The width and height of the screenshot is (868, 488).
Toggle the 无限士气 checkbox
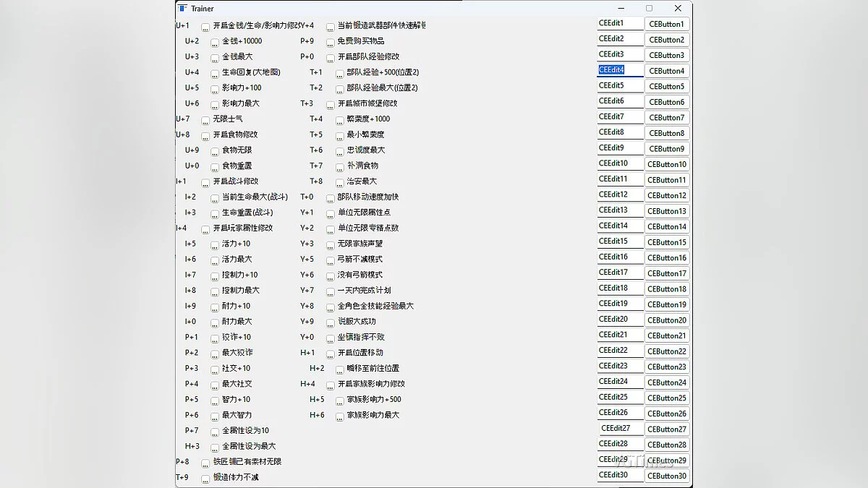[205, 120]
